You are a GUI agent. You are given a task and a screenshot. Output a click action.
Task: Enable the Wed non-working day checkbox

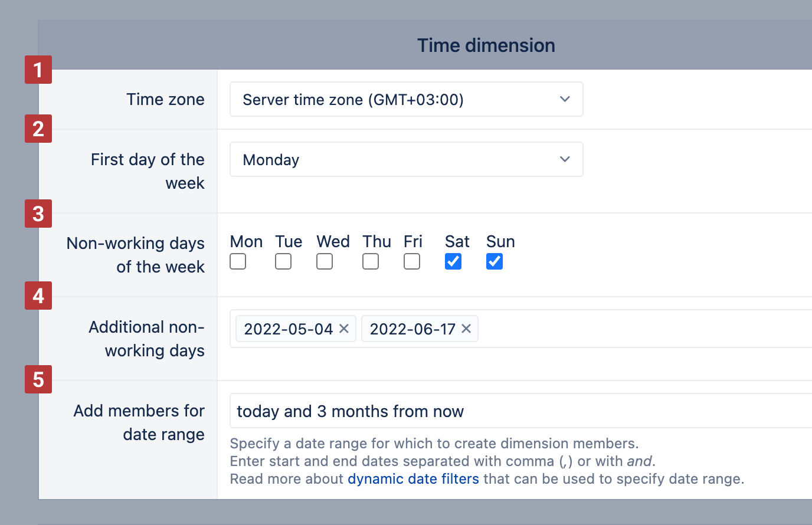325,261
